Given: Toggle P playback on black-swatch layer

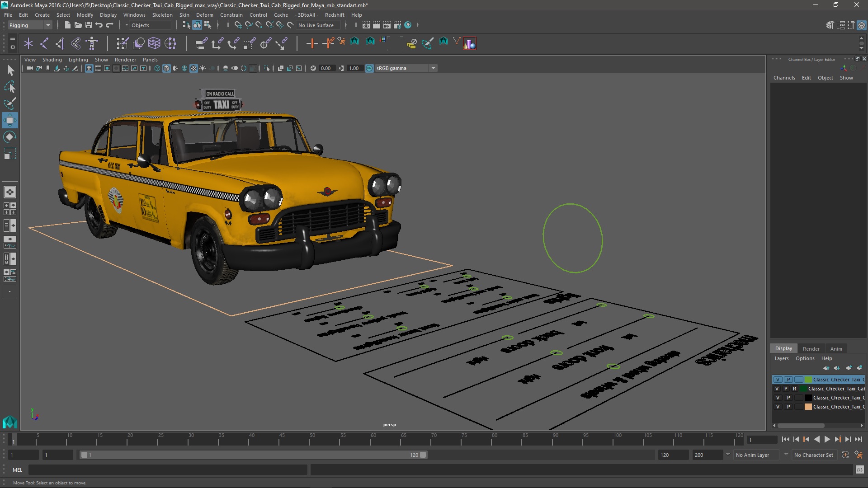Looking at the screenshot, I should point(788,398).
